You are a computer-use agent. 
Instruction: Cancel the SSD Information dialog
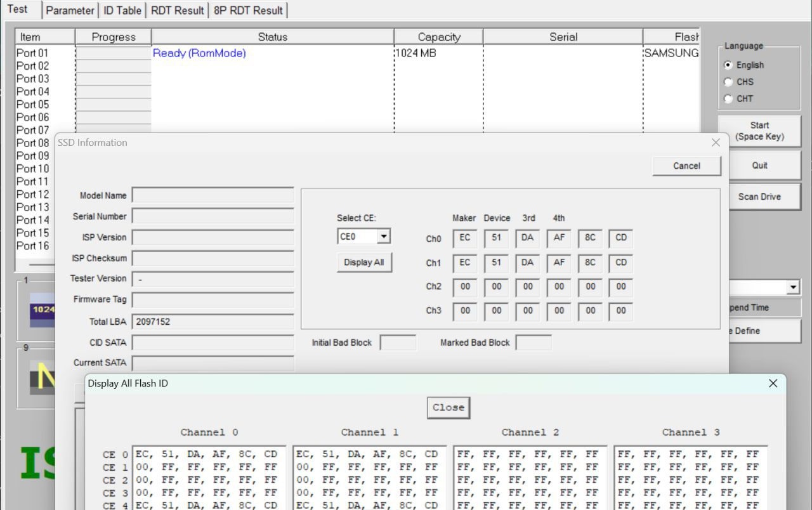[x=686, y=166]
